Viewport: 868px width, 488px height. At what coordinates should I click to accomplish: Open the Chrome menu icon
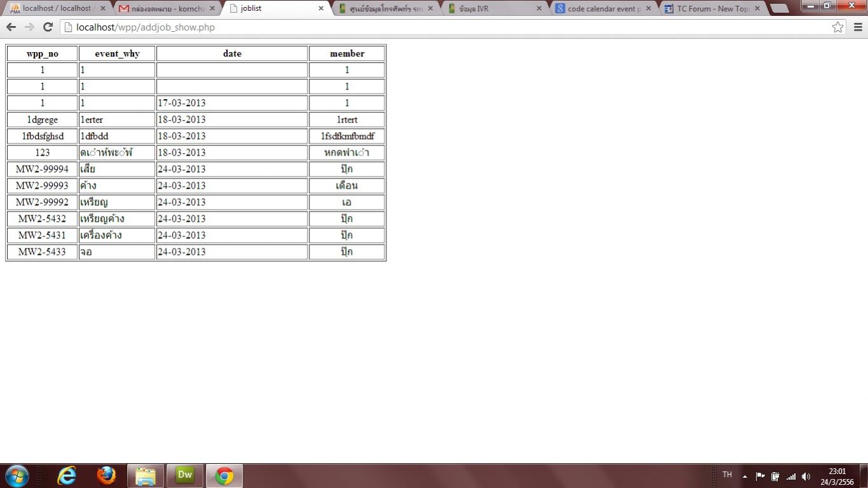(x=858, y=27)
